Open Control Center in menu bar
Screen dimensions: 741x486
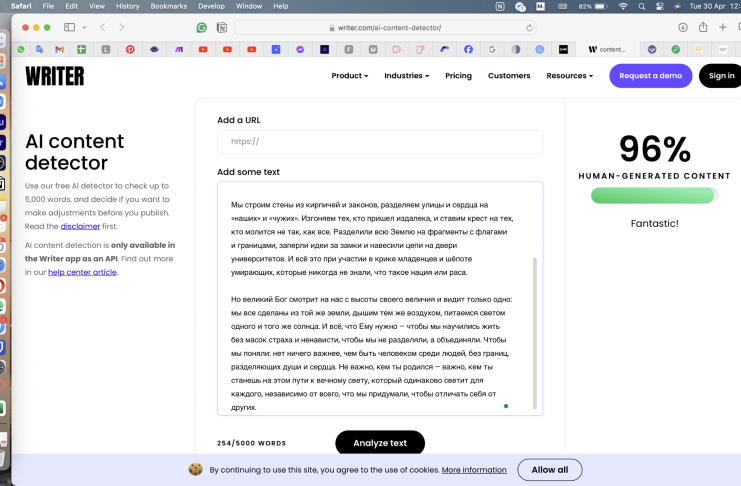[660, 6]
